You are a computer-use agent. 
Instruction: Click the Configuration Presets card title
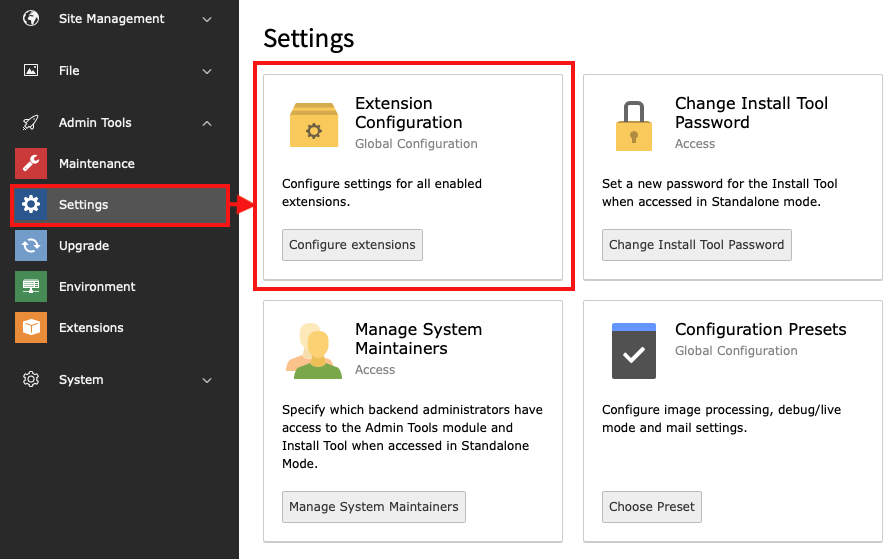coord(760,329)
